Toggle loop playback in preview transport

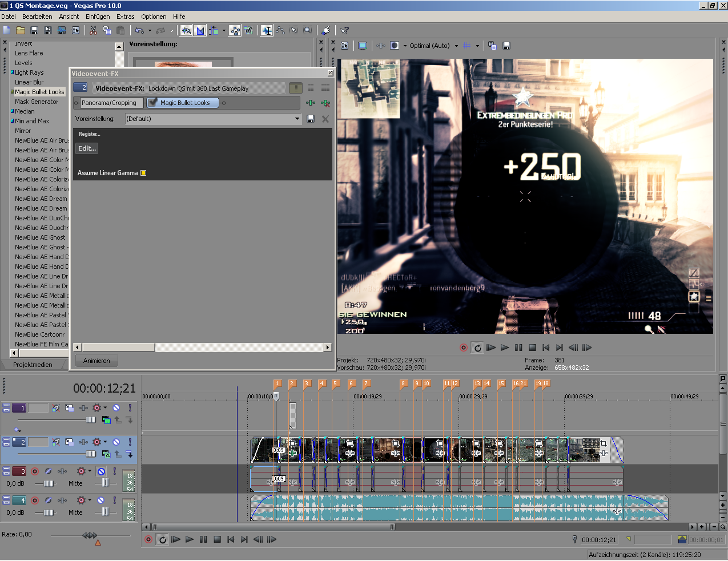(x=478, y=348)
